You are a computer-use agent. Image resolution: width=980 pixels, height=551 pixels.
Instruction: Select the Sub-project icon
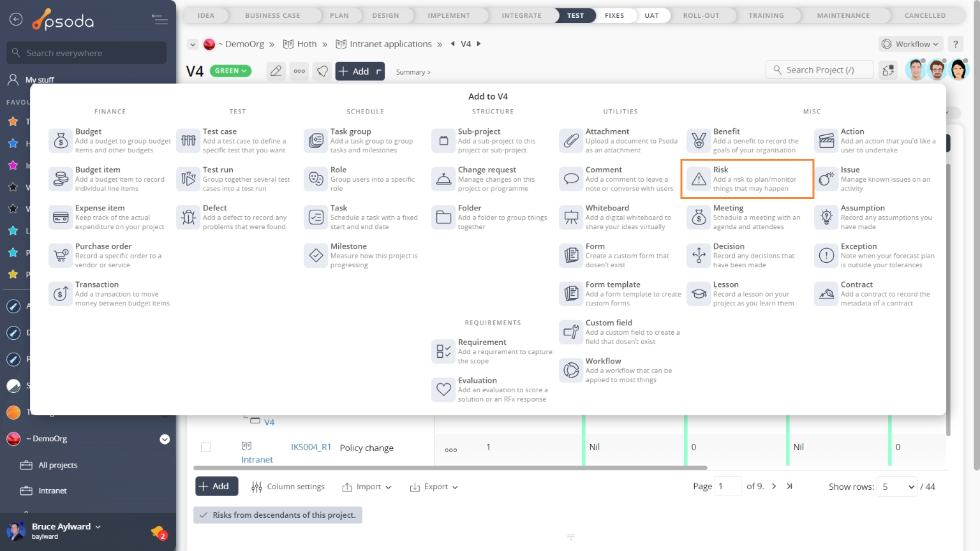[443, 141]
